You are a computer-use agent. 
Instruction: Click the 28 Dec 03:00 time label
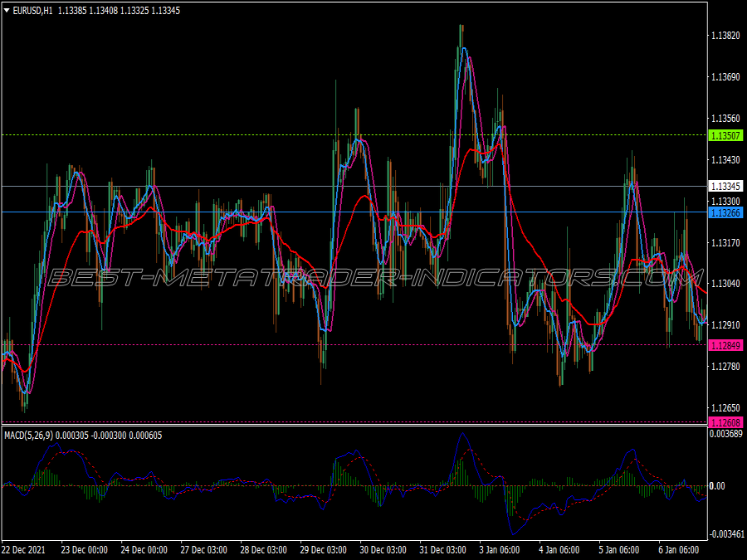(263, 549)
